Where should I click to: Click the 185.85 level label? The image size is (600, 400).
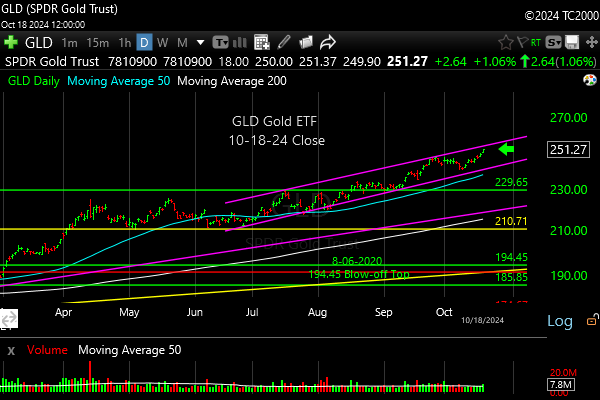pos(511,277)
